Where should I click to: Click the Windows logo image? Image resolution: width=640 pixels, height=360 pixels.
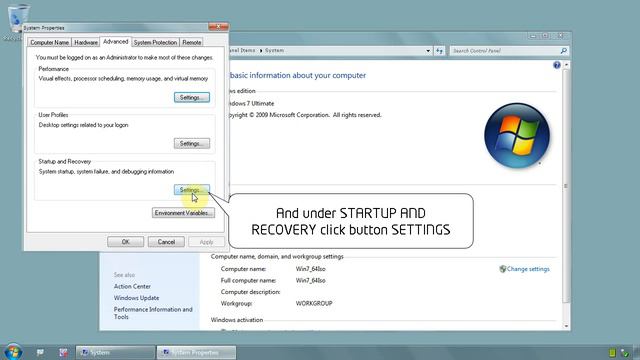point(517,136)
